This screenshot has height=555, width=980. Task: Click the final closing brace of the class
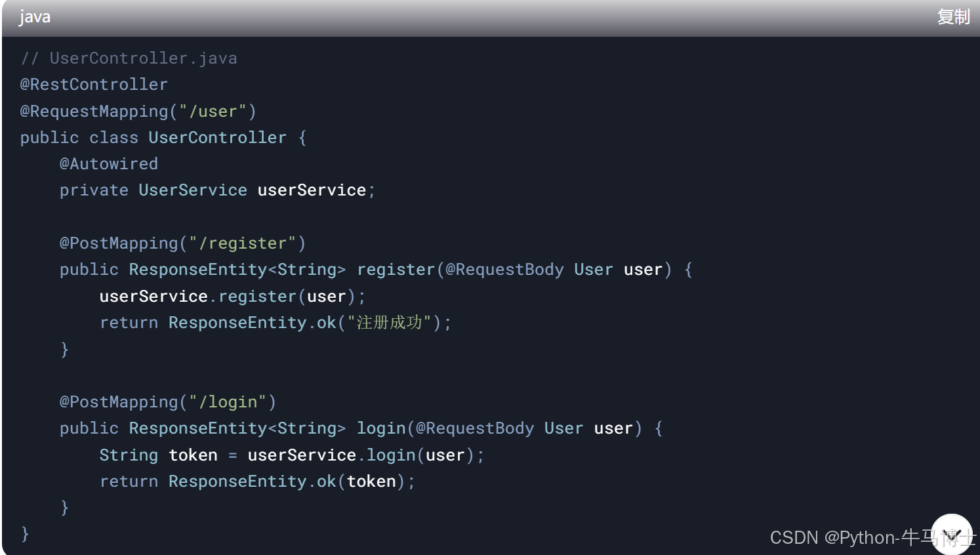click(x=24, y=534)
